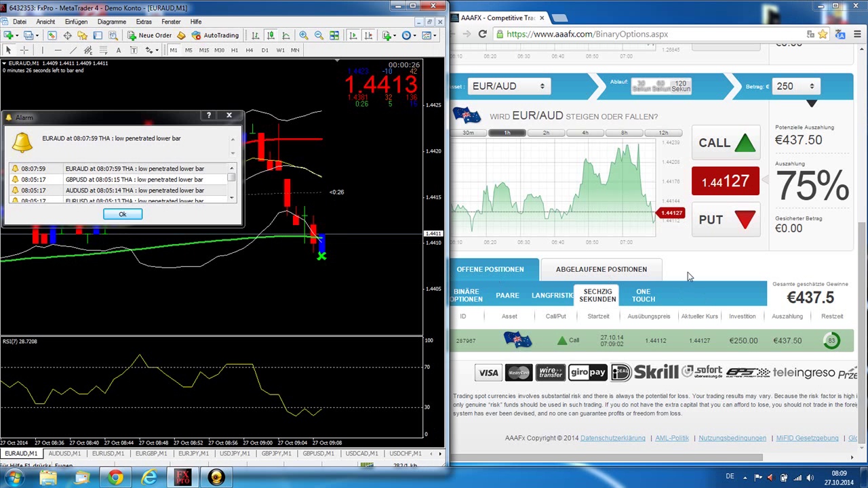Open the EUR/AUD asset dropdown
Screen dimensions: 868x488
point(508,86)
